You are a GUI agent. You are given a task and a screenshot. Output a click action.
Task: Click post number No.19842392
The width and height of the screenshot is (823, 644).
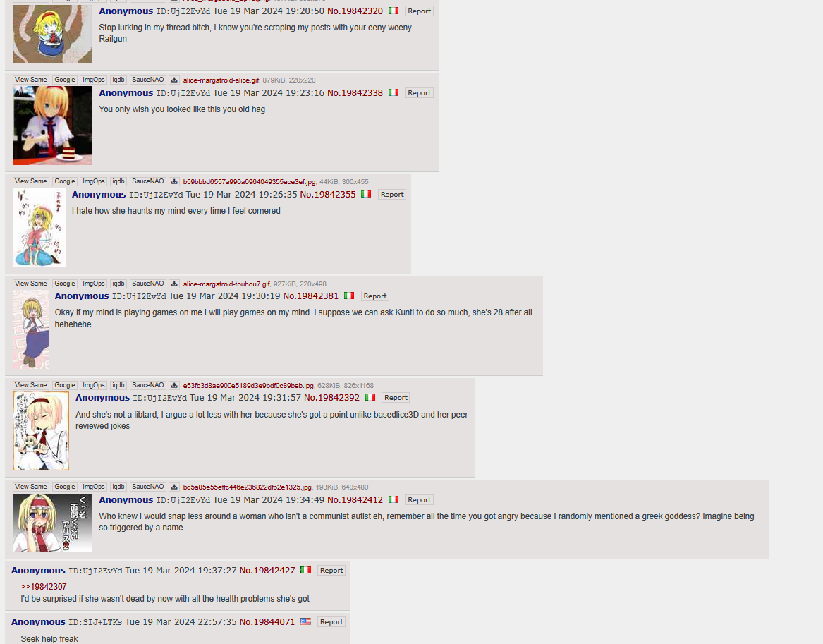click(x=331, y=398)
